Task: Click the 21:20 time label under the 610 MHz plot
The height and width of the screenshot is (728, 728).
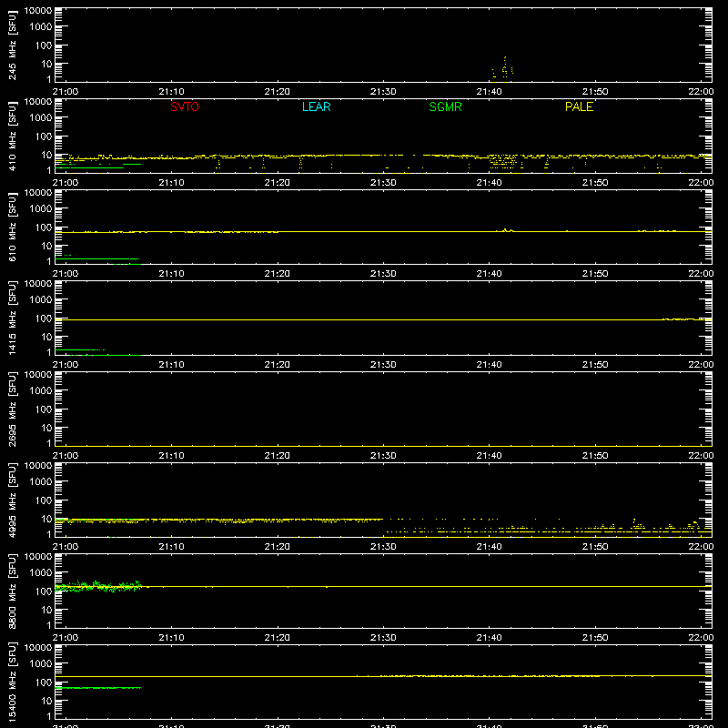Action: point(278,274)
